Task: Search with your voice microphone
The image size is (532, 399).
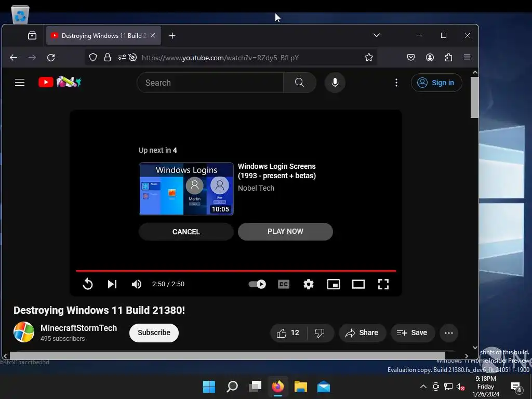Action: [x=335, y=83]
